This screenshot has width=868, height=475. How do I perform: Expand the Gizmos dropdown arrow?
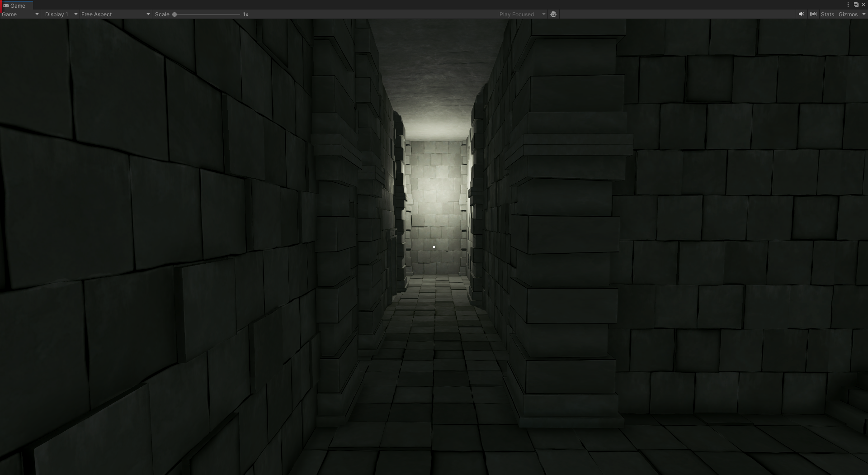(x=863, y=14)
